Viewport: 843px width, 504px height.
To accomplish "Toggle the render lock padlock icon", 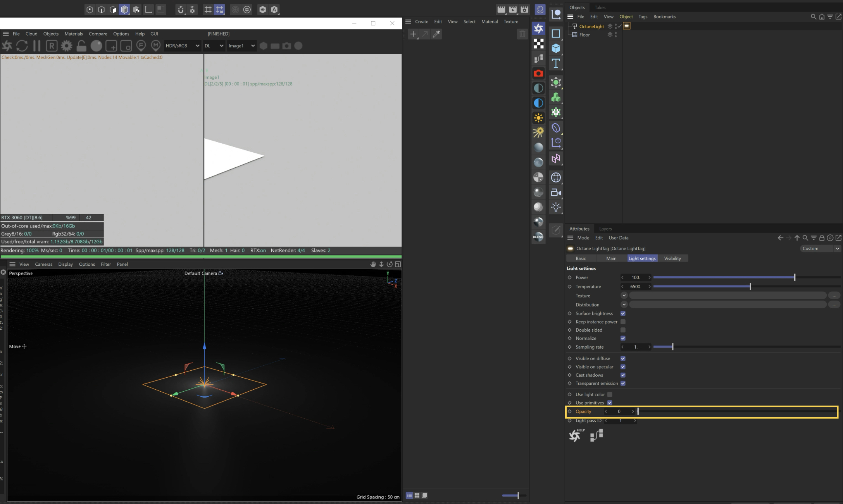I will [81, 46].
